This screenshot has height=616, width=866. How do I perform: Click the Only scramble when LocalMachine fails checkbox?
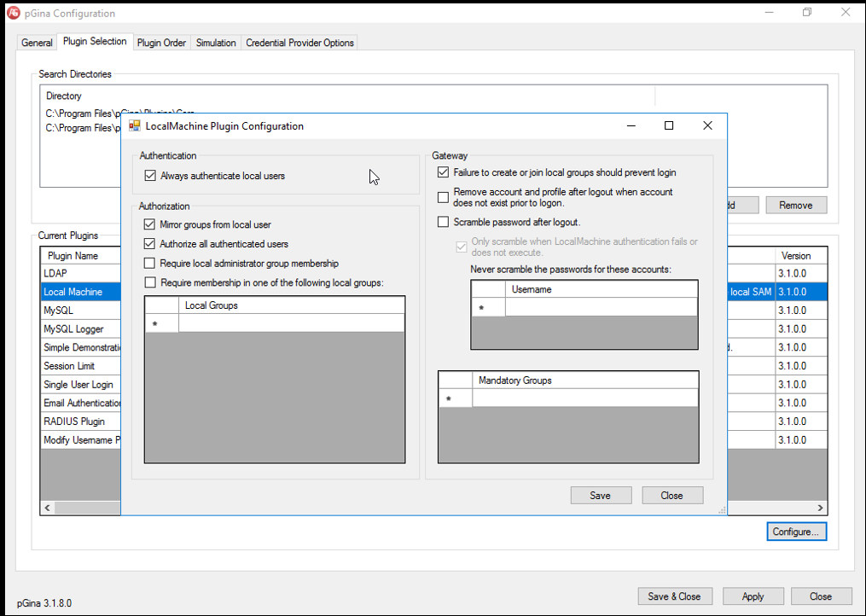462,247
